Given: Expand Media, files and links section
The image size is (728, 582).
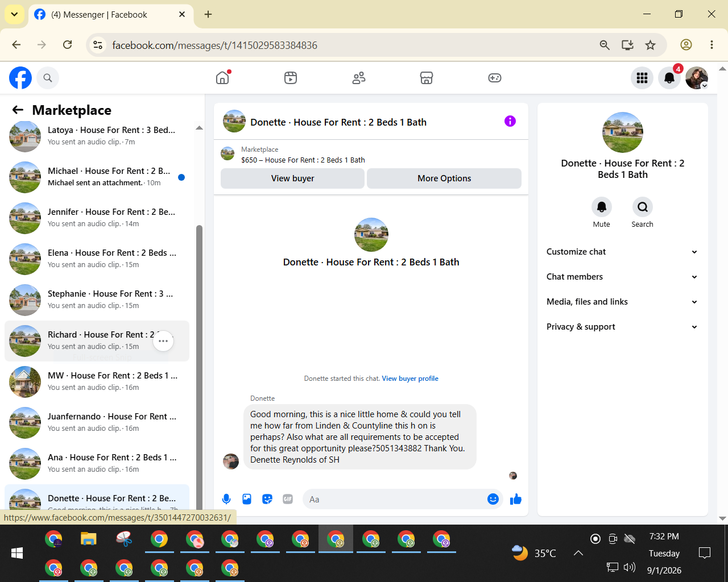Looking at the screenshot, I should 622,302.
